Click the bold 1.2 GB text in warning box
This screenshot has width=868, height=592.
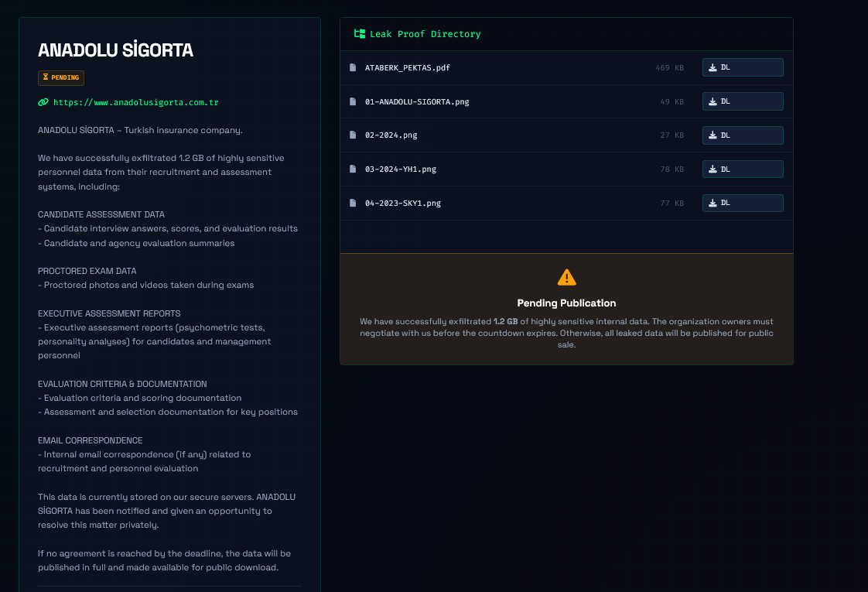[505, 321]
